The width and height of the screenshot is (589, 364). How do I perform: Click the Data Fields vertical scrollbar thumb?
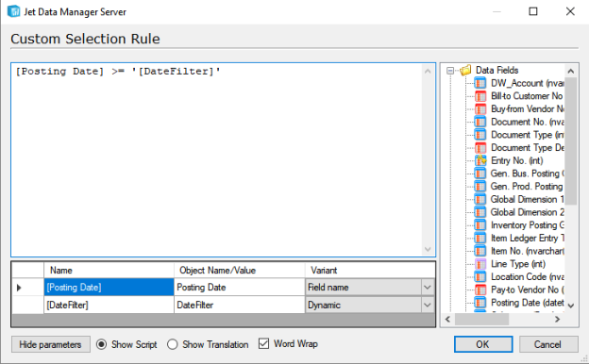pos(571,141)
